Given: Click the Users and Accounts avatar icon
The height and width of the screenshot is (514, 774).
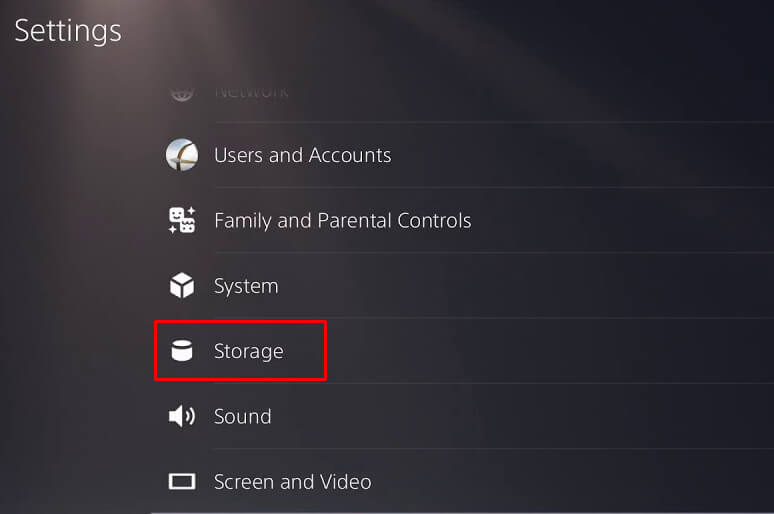Looking at the screenshot, I should click(181, 155).
